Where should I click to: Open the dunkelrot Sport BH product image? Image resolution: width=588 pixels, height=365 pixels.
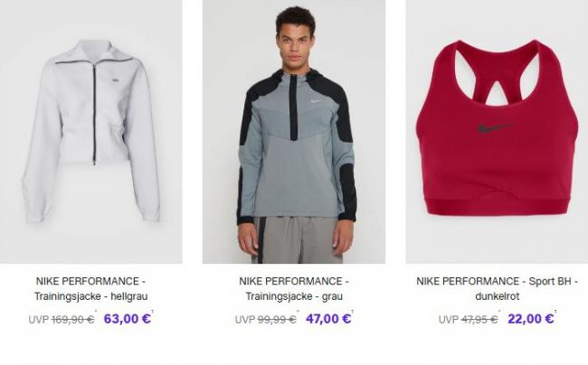497,132
